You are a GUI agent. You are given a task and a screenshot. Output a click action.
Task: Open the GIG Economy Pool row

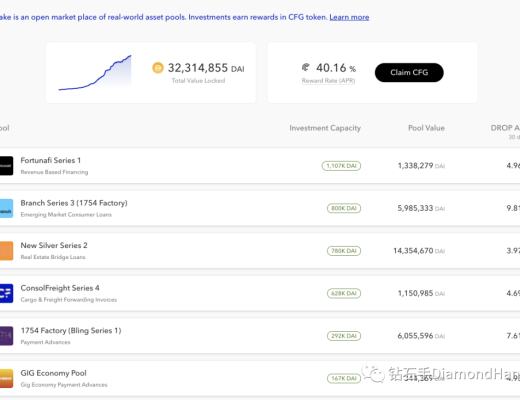click(x=260, y=378)
